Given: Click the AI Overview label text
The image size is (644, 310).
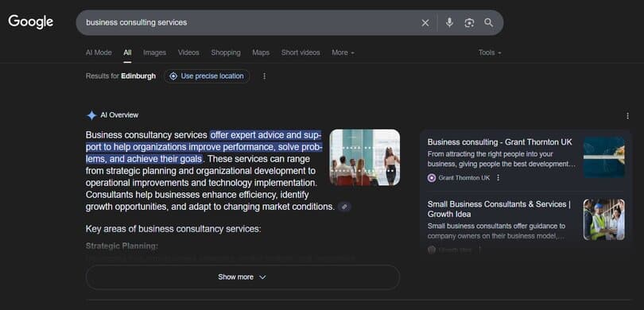Looking at the screenshot, I should point(119,115).
